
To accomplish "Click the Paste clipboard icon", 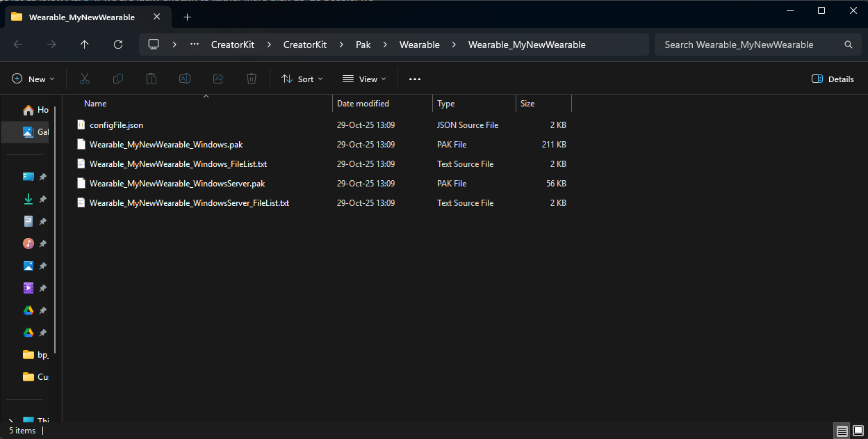I will [x=152, y=79].
